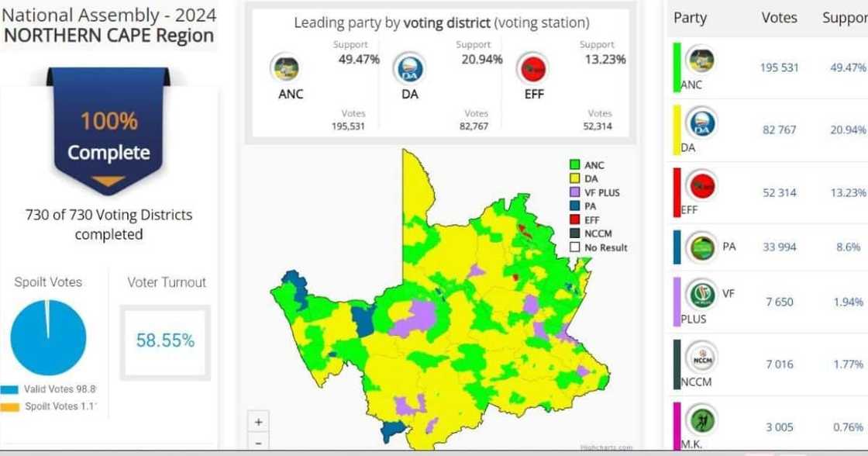Screen dimensions: 868x456
Task: Click the spoilt votes pie chart
Action: click(x=48, y=337)
